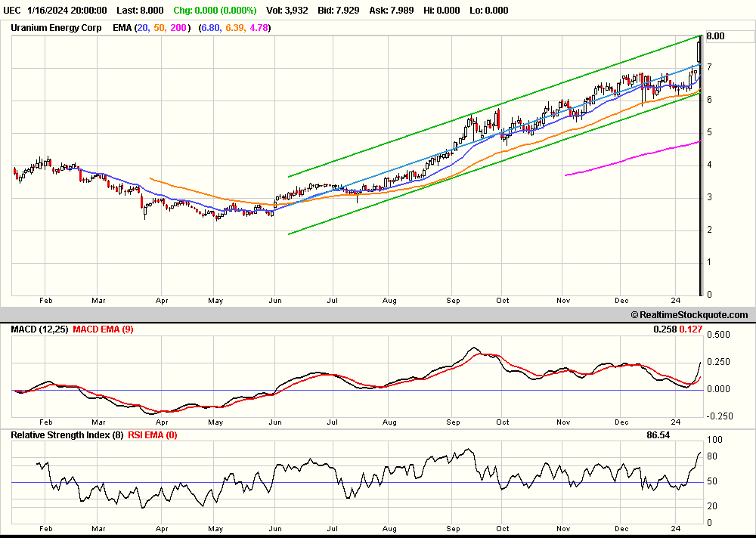
Task: Select 24 on the price chart time axis
Action: (676, 301)
